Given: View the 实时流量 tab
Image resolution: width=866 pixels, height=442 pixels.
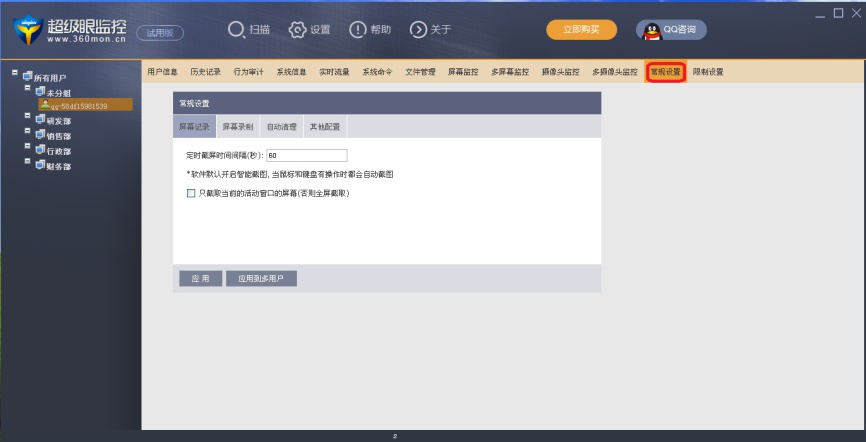Looking at the screenshot, I should tap(334, 72).
